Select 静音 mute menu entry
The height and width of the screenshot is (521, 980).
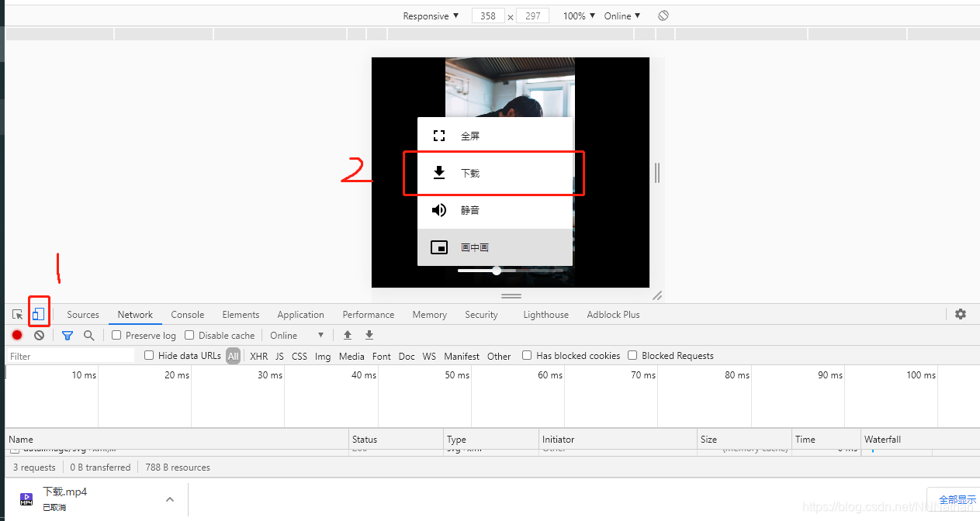point(495,210)
